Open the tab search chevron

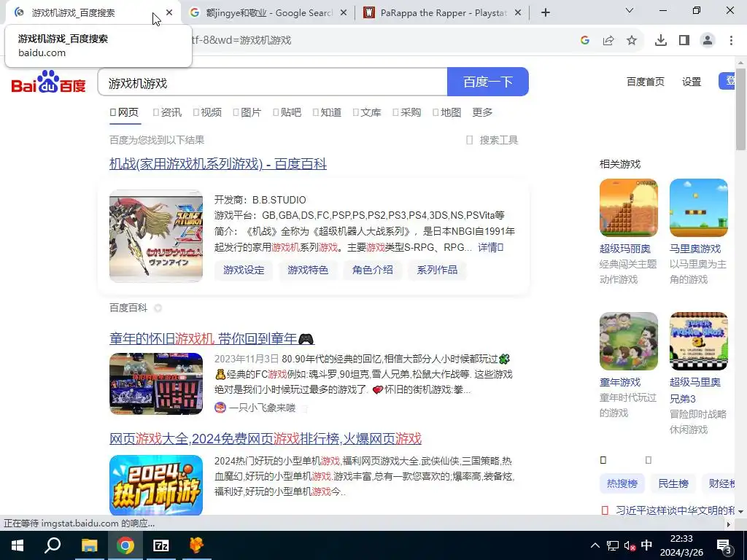coord(630,10)
